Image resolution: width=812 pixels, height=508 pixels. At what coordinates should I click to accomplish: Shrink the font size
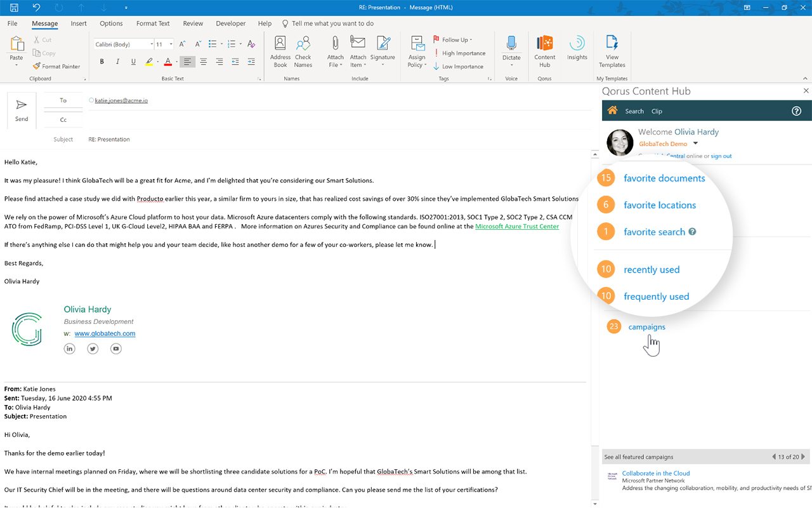[x=197, y=44]
